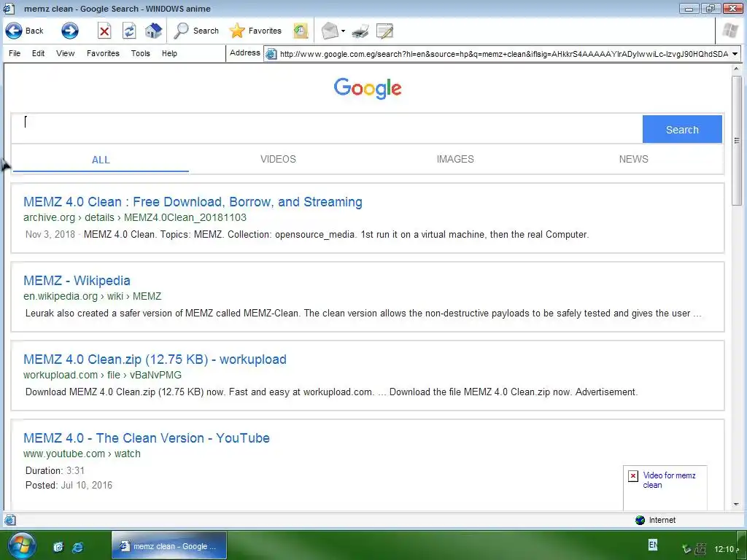
Task: Click status bar page icon
Action: (x=10, y=520)
